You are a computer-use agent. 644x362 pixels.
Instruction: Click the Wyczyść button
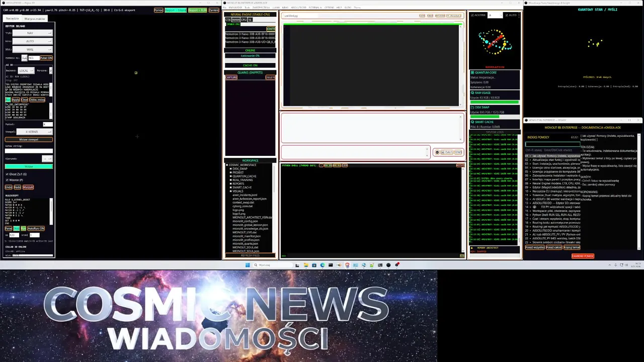pos(28,187)
